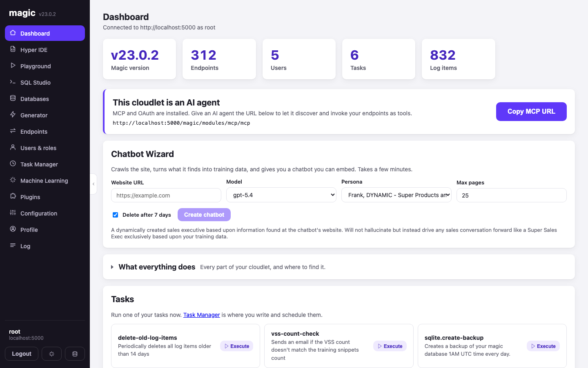Click the Task Manager clock icon
This screenshot has height=368, width=588.
(13, 164)
